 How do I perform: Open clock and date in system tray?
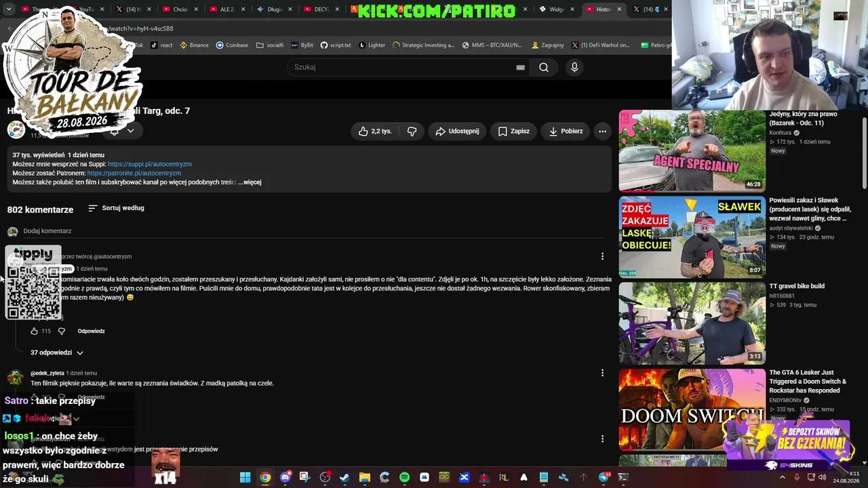(x=846, y=477)
